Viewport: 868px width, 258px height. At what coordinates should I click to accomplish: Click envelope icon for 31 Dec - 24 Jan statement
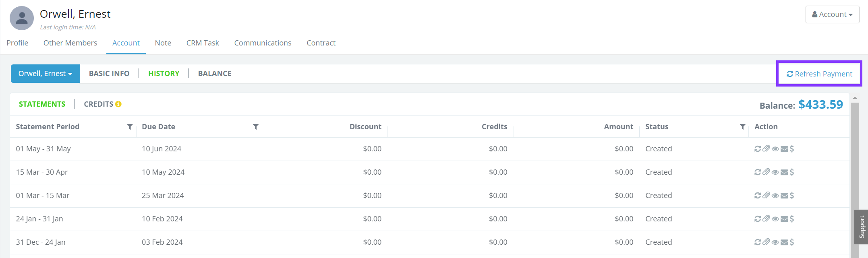784,242
